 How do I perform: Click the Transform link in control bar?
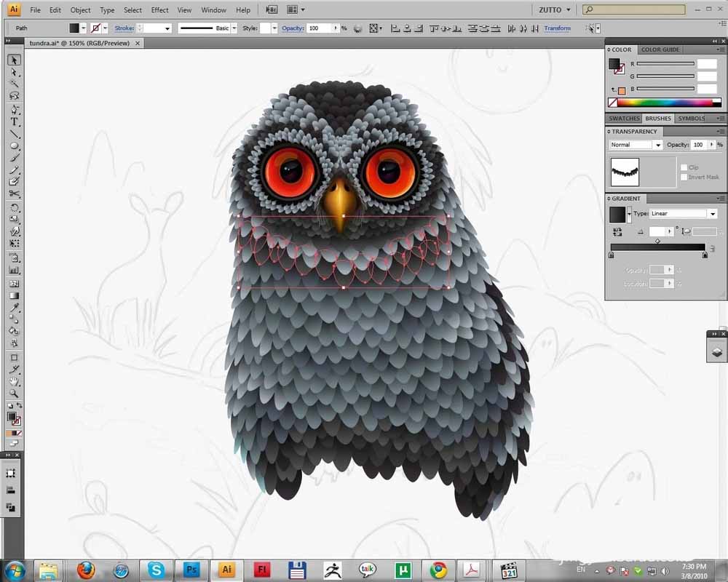557,28
